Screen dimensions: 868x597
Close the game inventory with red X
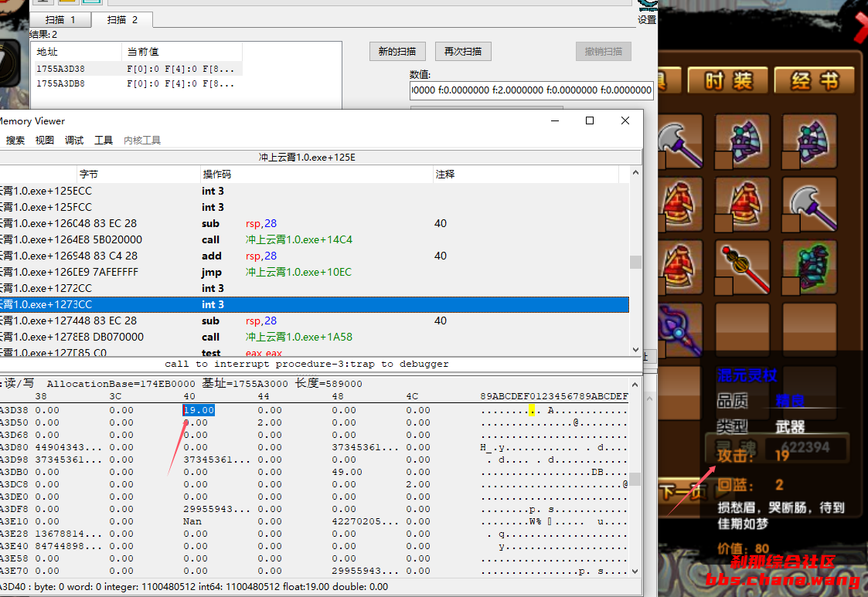tap(859, 31)
